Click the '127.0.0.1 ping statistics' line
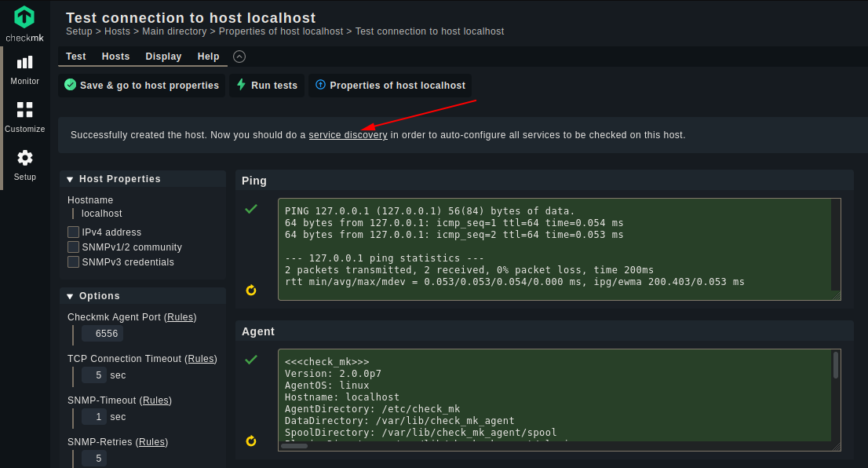868x468 pixels. pos(385,258)
